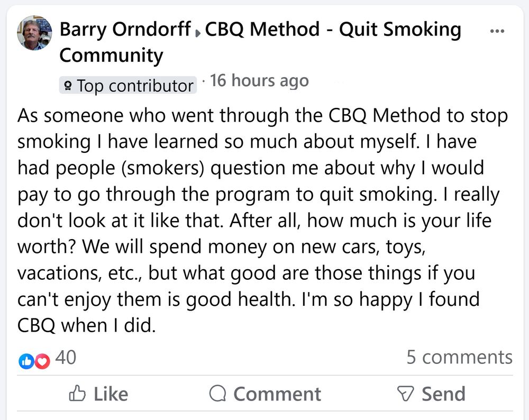Click the red heart reaction emoji
Viewport: 529px width, 420px height.
tap(41, 360)
